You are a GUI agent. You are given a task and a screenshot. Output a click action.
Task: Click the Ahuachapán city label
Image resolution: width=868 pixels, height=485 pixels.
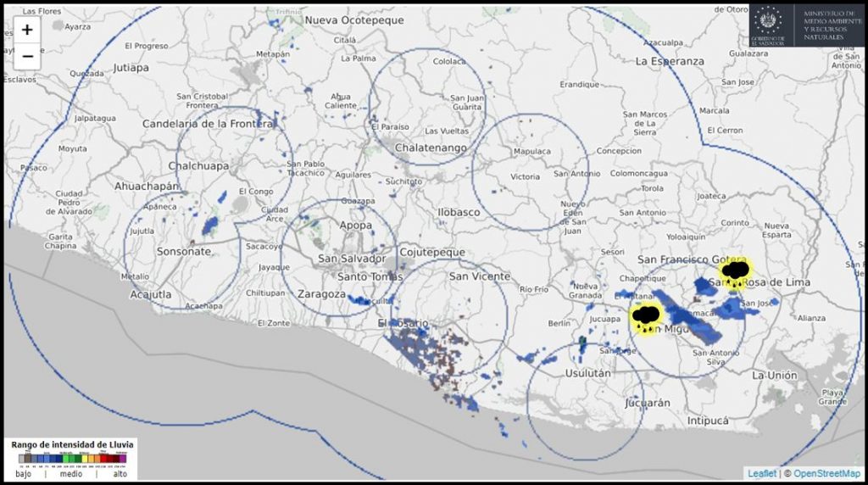[x=147, y=186]
